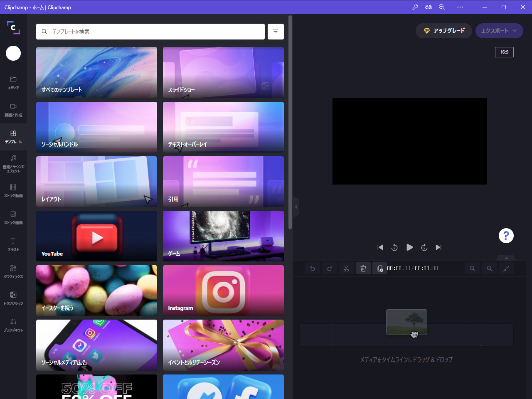Open the ソーシャルメディア広告 template category
532x399 pixels.
pos(96,345)
